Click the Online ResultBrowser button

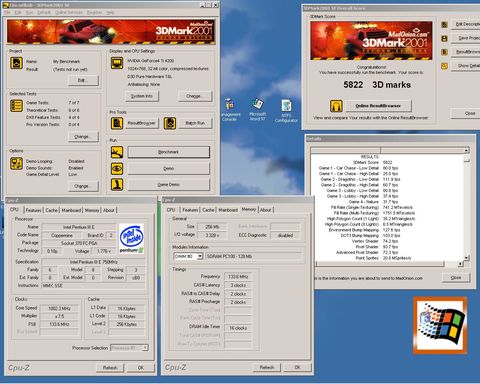378,106
